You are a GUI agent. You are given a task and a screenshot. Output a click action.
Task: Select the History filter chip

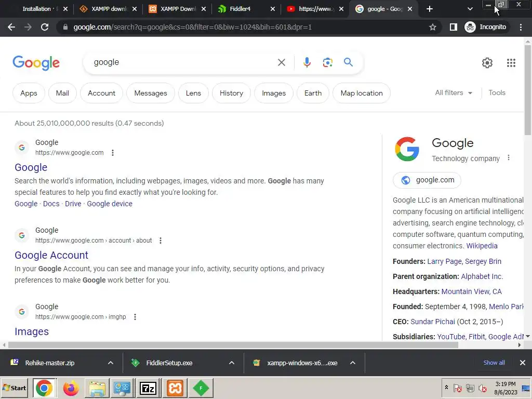(x=231, y=93)
